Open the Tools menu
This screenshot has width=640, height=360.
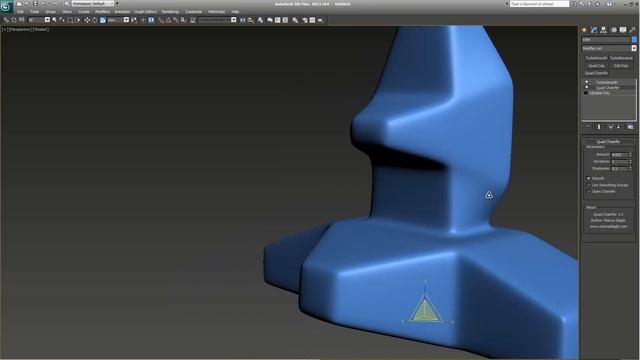[x=35, y=12]
